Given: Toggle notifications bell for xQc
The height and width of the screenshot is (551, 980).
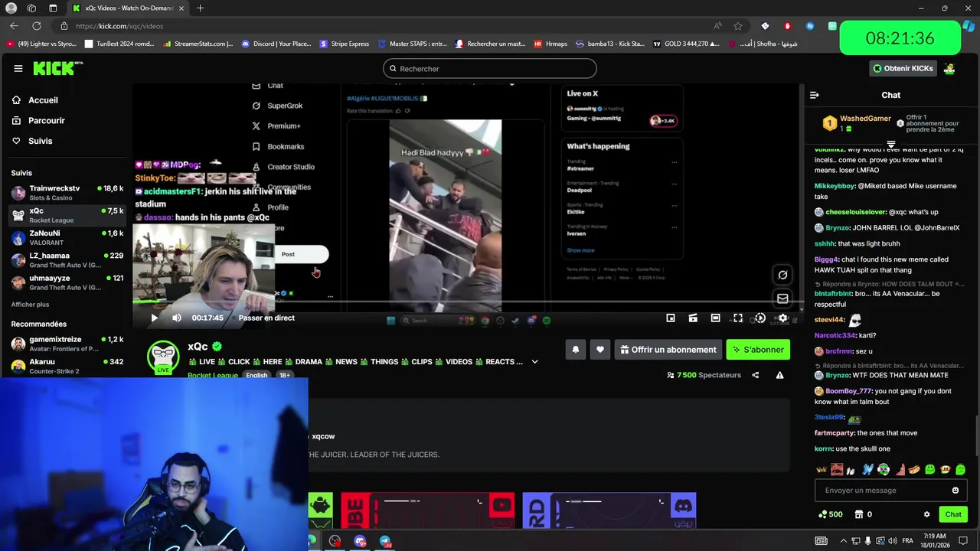Looking at the screenshot, I should (576, 350).
